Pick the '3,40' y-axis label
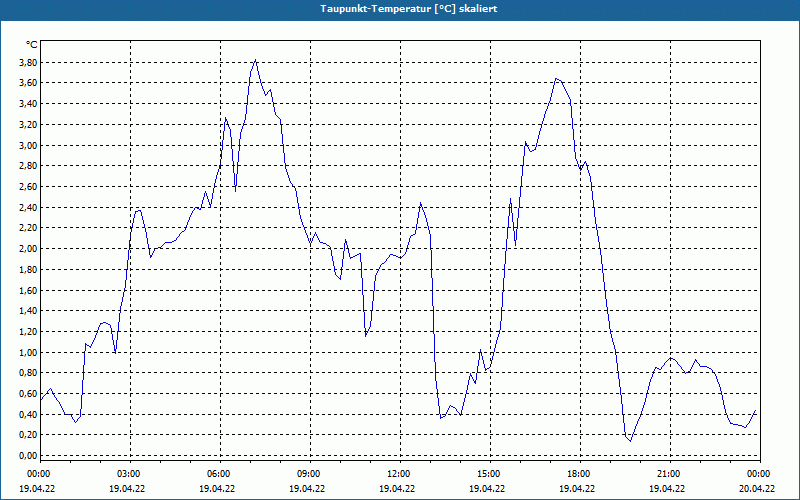This screenshot has height=500, width=800. (x=29, y=104)
